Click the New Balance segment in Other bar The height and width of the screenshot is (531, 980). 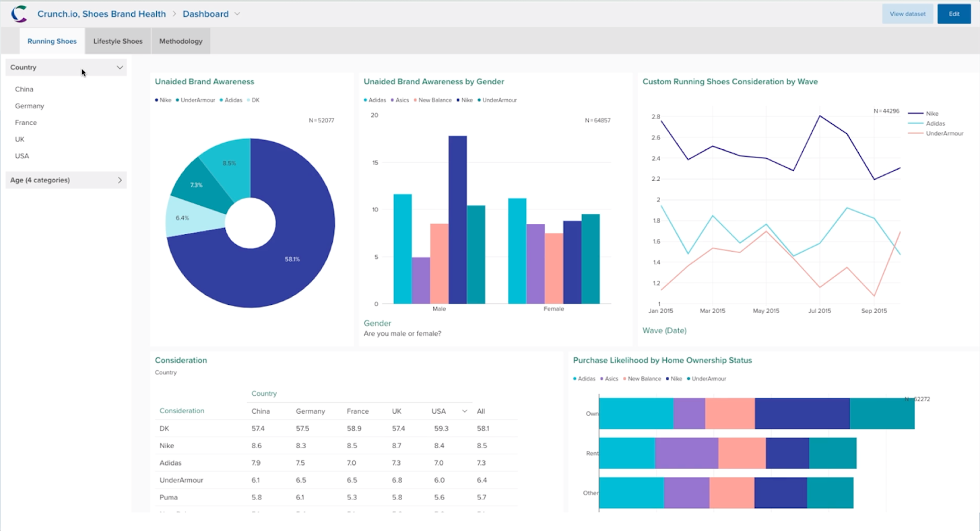click(731, 493)
